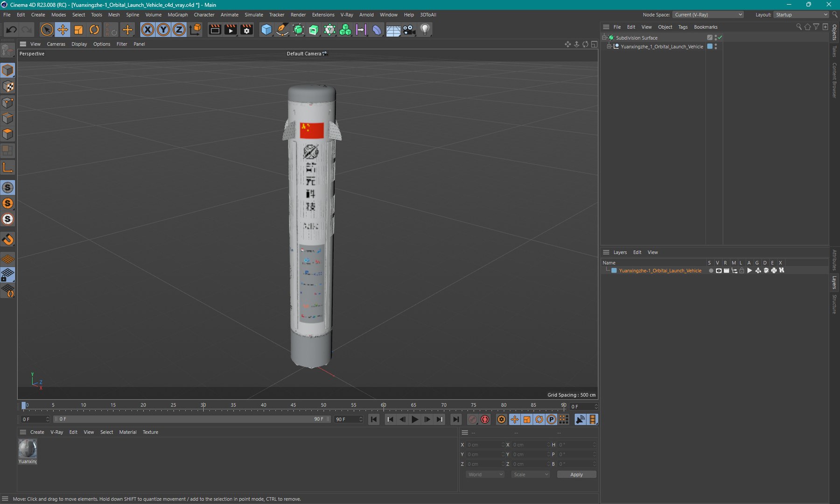Open Edit Render Settings
Image resolution: width=840 pixels, height=504 pixels.
coord(247,30)
